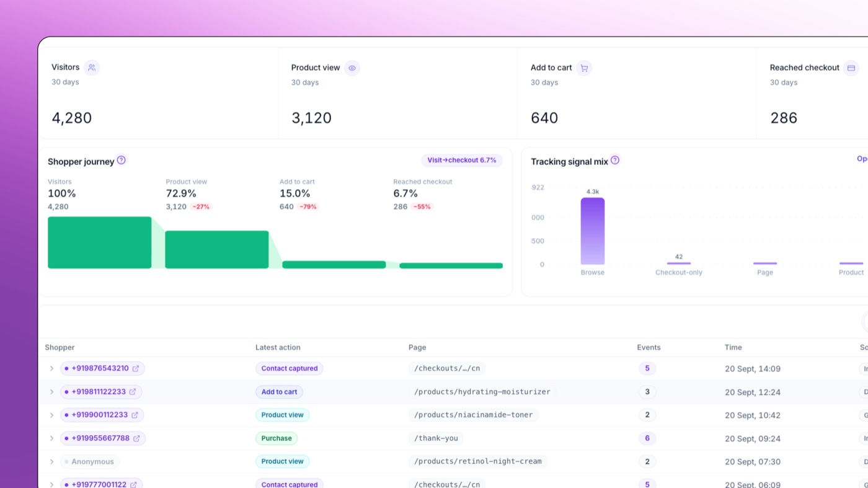Click the Visit→checkout 6.7% badge
The image size is (868, 488).
tap(462, 160)
